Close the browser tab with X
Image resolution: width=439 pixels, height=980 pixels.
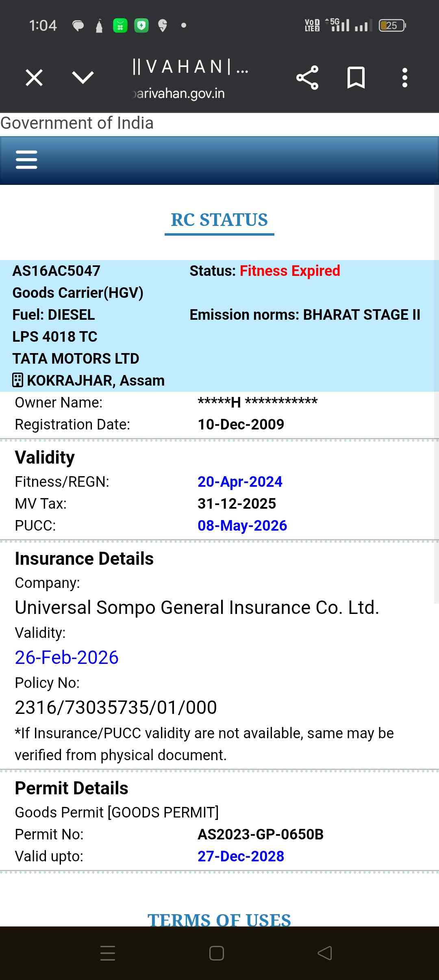click(34, 77)
